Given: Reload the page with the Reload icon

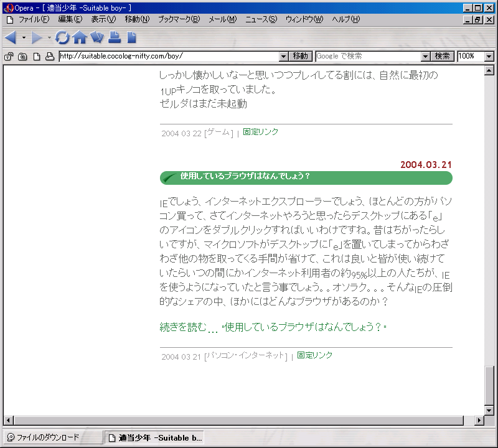Looking at the screenshot, I should [62, 37].
